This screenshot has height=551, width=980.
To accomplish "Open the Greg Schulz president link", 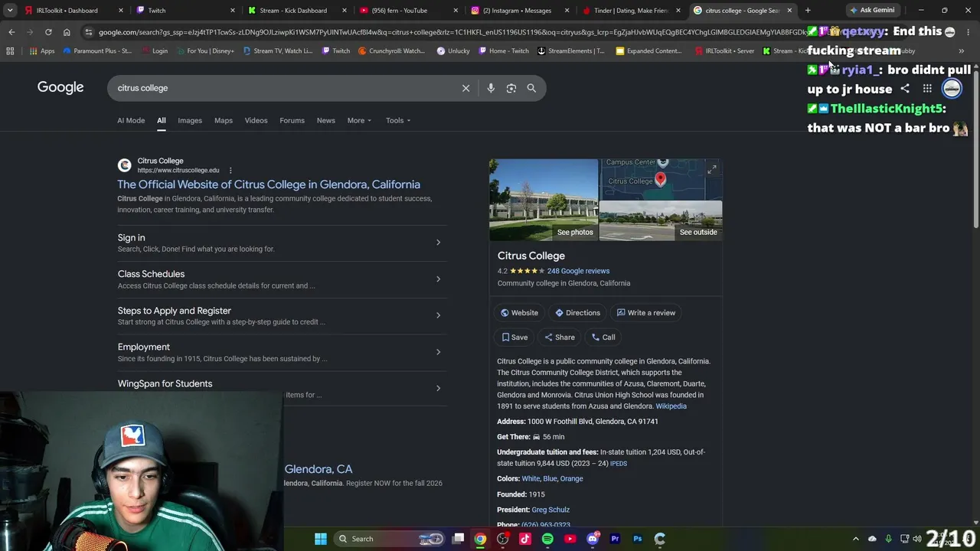I will pyautogui.click(x=550, y=510).
